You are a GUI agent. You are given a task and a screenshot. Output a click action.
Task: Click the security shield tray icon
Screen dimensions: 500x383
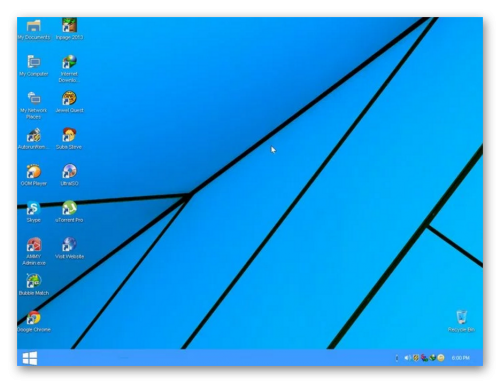(416, 358)
